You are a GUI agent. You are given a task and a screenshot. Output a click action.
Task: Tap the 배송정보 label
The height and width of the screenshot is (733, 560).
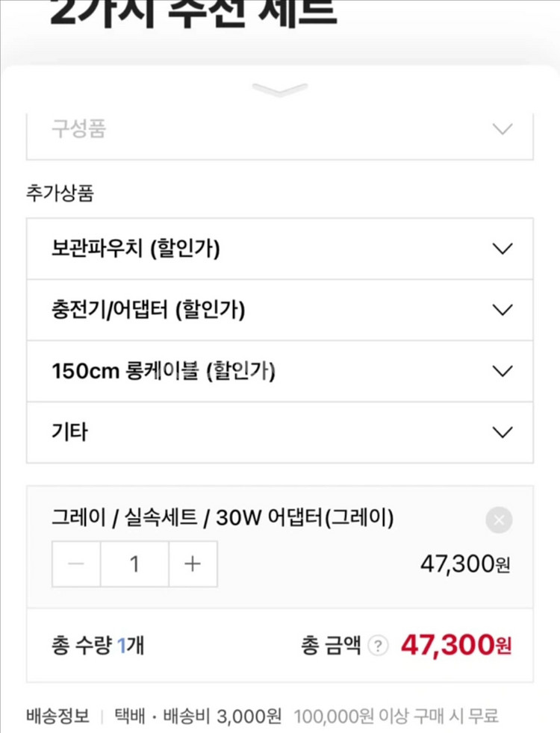coord(57,716)
